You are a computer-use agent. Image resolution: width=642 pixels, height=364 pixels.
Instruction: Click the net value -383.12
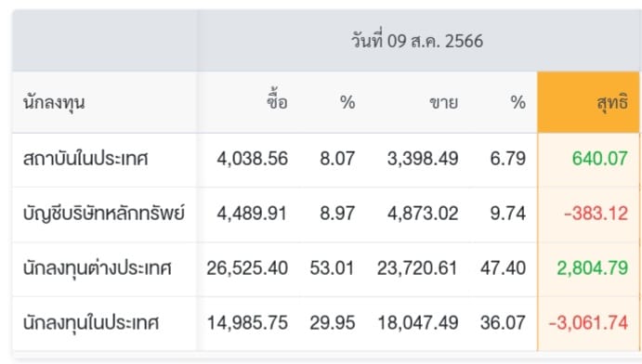coord(596,214)
